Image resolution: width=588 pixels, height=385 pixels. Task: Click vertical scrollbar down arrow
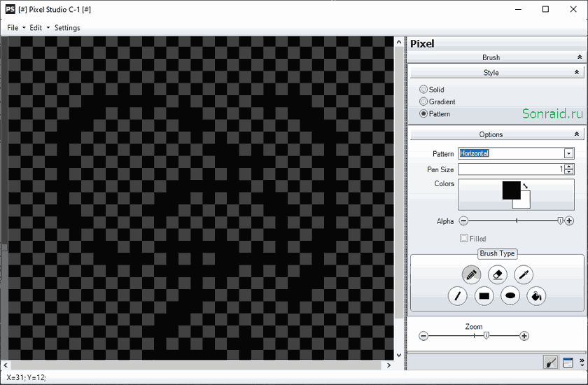point(399,355)
